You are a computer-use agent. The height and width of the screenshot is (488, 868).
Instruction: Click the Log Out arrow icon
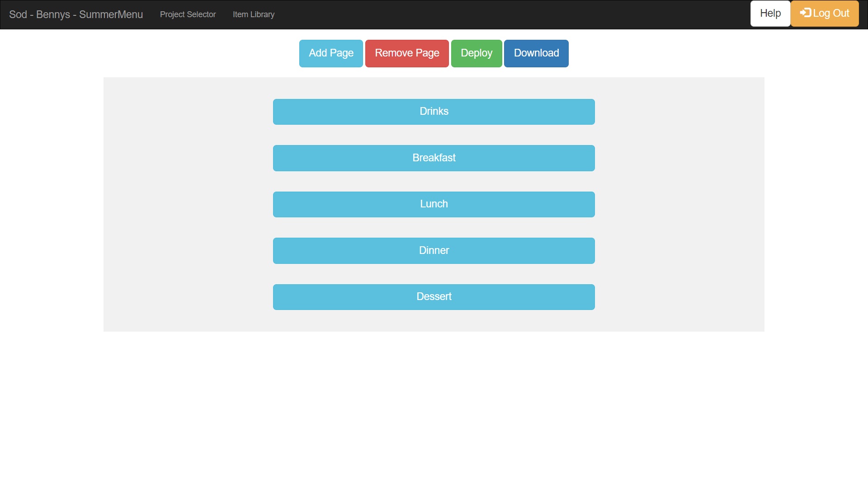(x=805, y=13)
